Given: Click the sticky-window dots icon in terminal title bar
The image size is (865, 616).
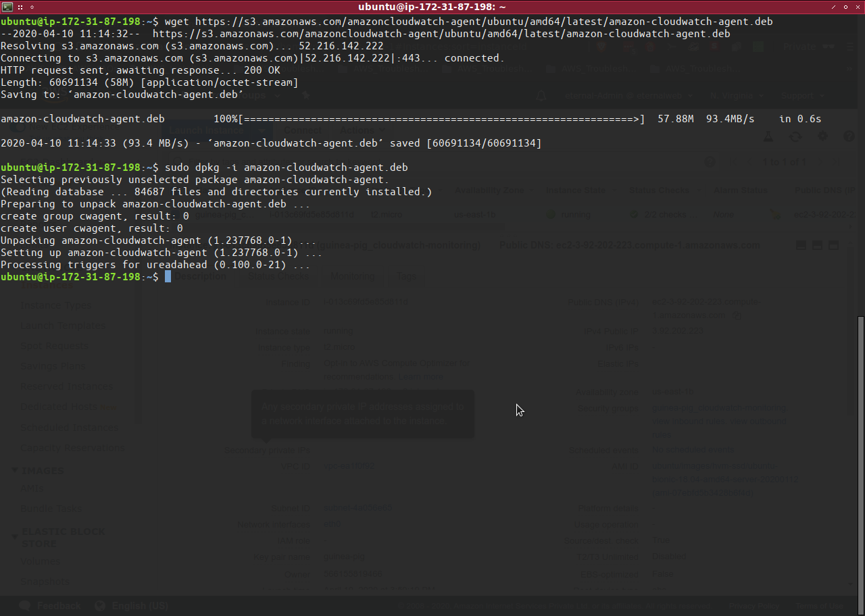Looking at the screenshot, I should [x=20, y=6].
